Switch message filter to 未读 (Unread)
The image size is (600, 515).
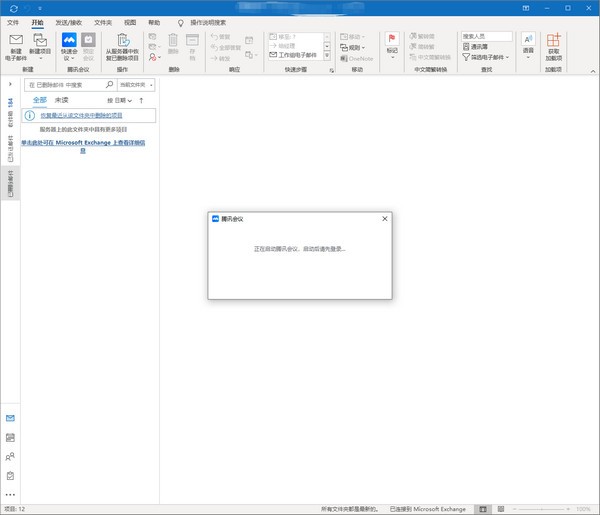pos(62,101)
